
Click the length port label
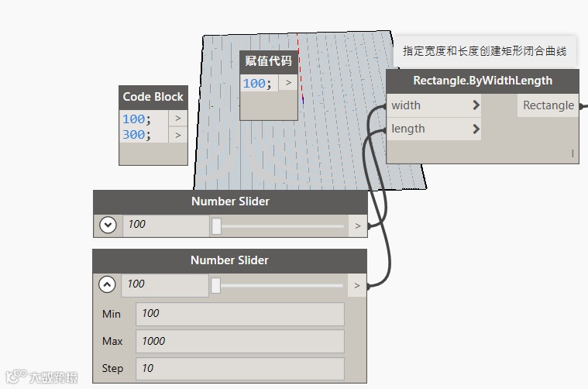pos(408,129)
